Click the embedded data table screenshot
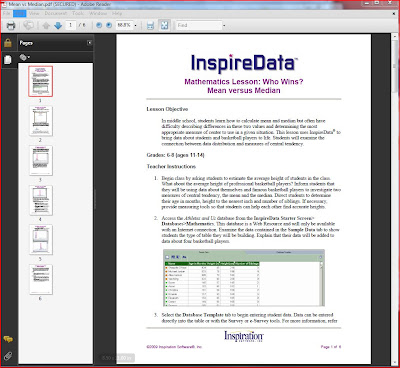 click(244, 278)
